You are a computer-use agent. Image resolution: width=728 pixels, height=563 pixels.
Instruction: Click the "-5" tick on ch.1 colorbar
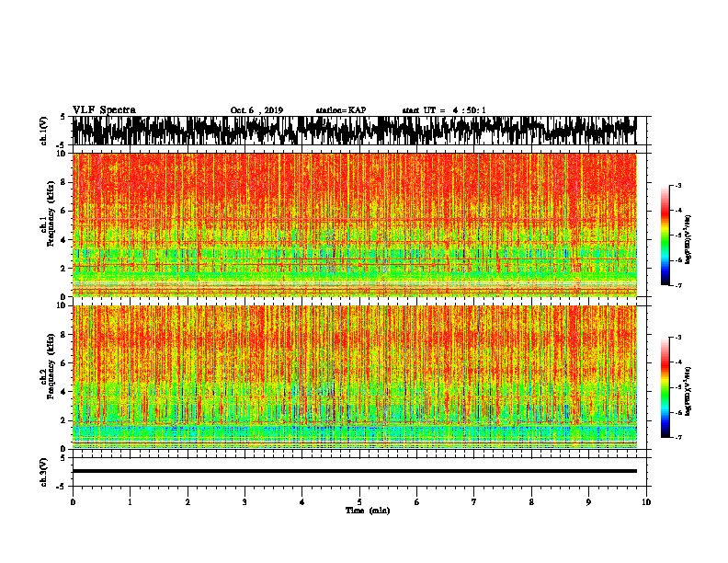point(678,236)
